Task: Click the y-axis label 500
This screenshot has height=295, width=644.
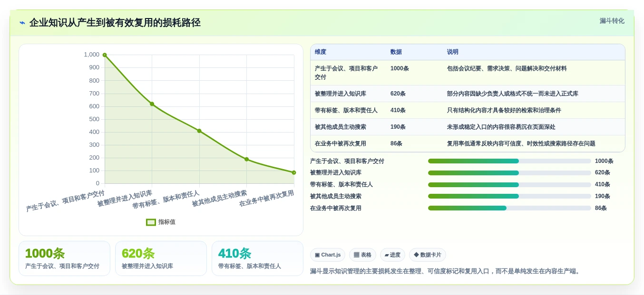Action: [94, 119]
